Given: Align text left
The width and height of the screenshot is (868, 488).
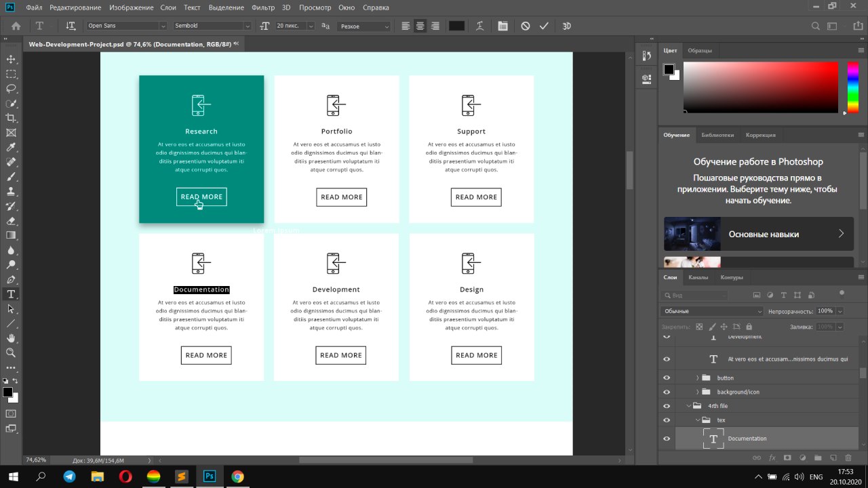Looking at the screenshot, I should click(406, 26).
